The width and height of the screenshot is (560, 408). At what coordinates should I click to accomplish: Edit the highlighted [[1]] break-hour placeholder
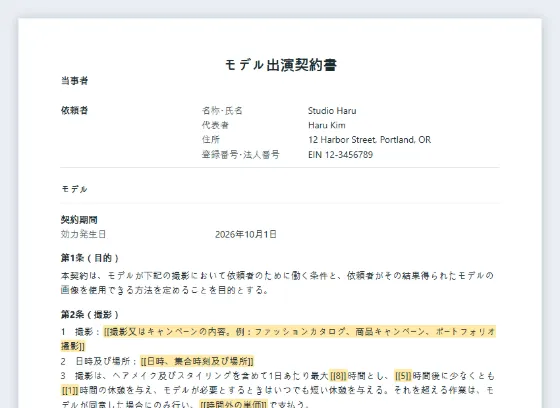[x=70, y=390]
